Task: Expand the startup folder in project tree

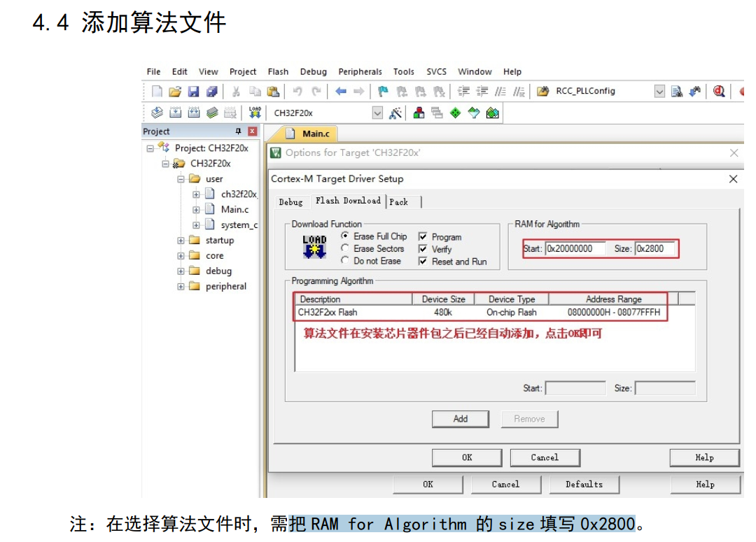Action: tap(181, 241)
